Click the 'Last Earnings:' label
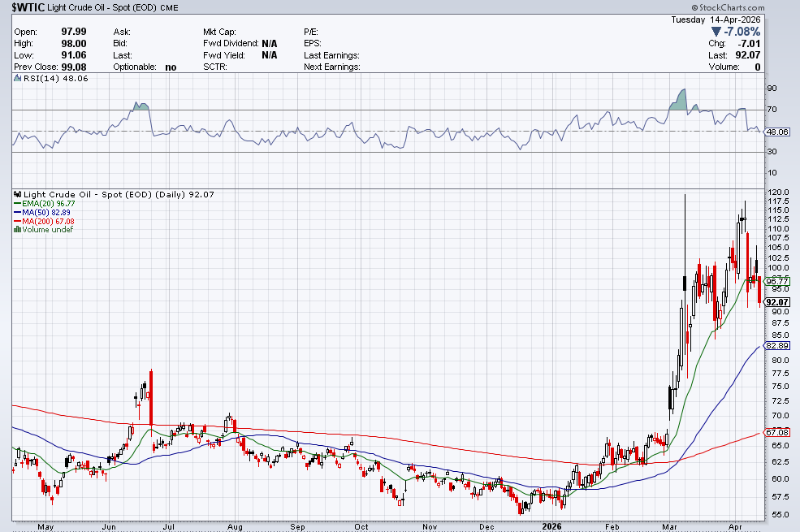 (x=331, y=55)
